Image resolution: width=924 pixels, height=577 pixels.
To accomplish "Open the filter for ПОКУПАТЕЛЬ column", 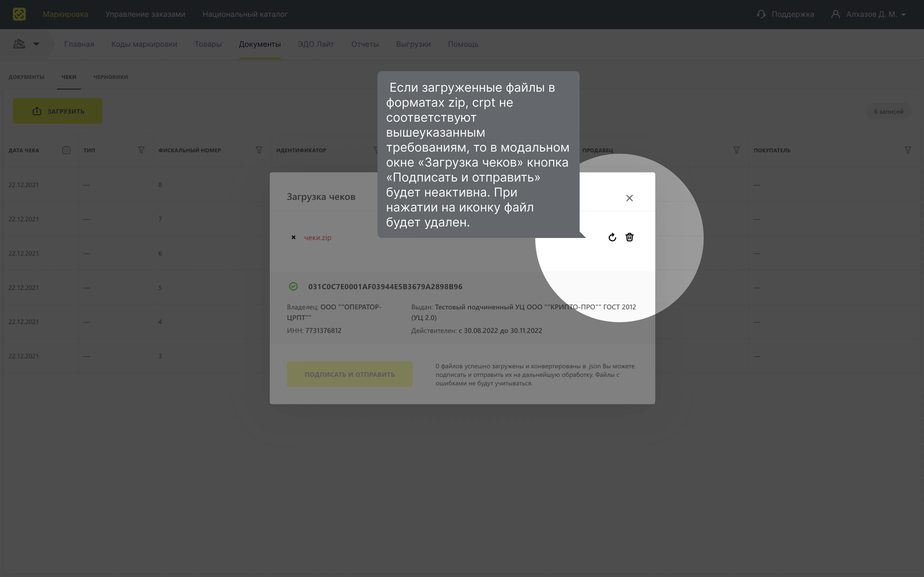I will click(x=908, y=150).
